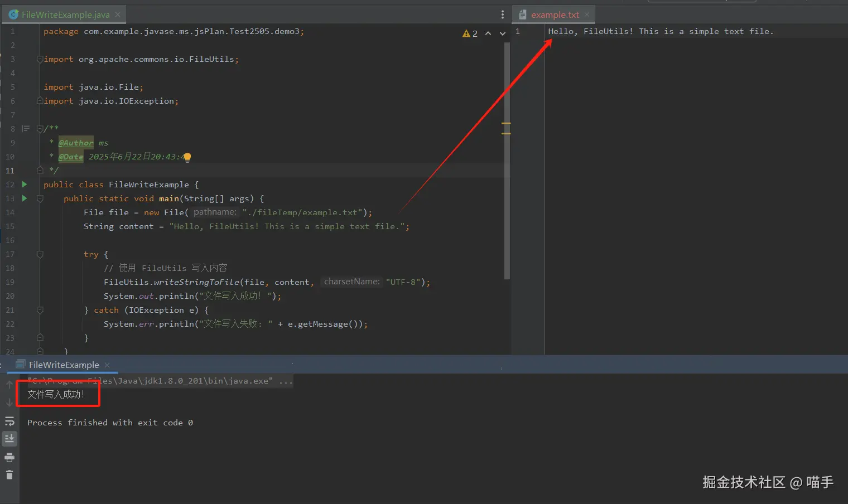Screen dimensions: 848x504
Task: Switch to the FileWriteExample.java editor tab
Action: point(65,14)
